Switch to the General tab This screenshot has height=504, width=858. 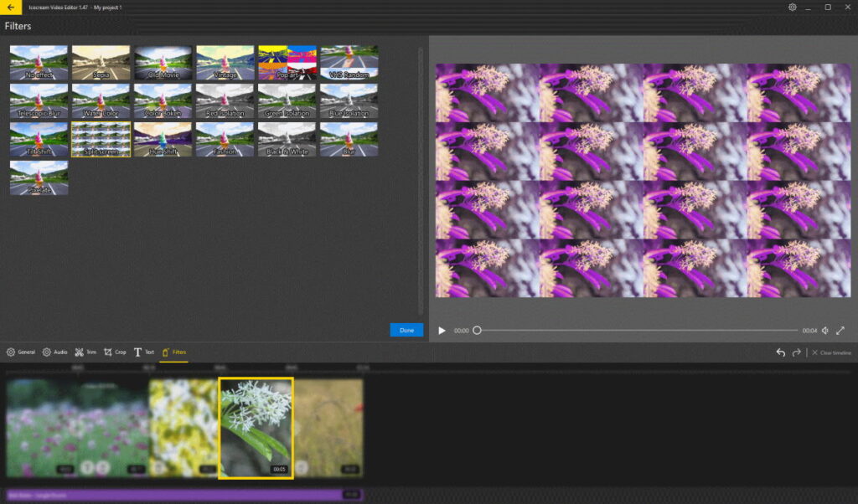(x=22, y=352)
